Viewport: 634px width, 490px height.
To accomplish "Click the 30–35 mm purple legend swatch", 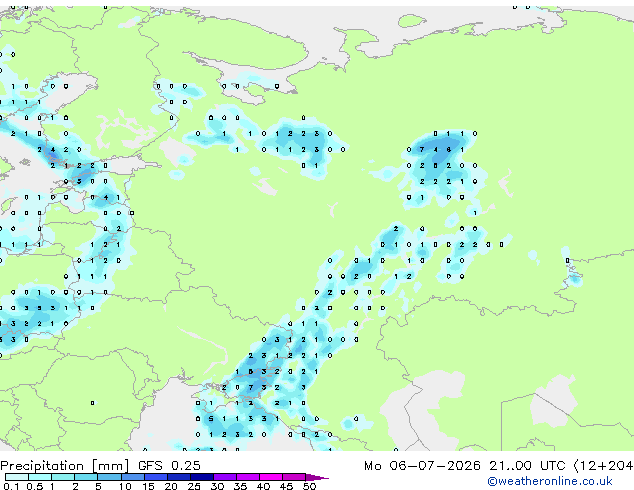I will [225, 477].
